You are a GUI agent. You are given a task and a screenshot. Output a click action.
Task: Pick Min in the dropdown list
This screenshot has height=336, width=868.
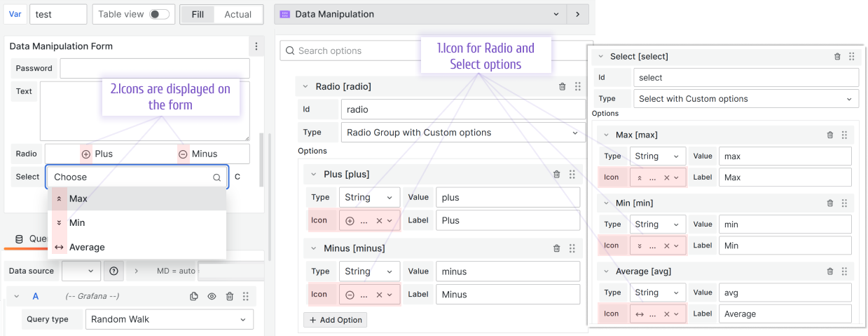(x=77, y=223)
